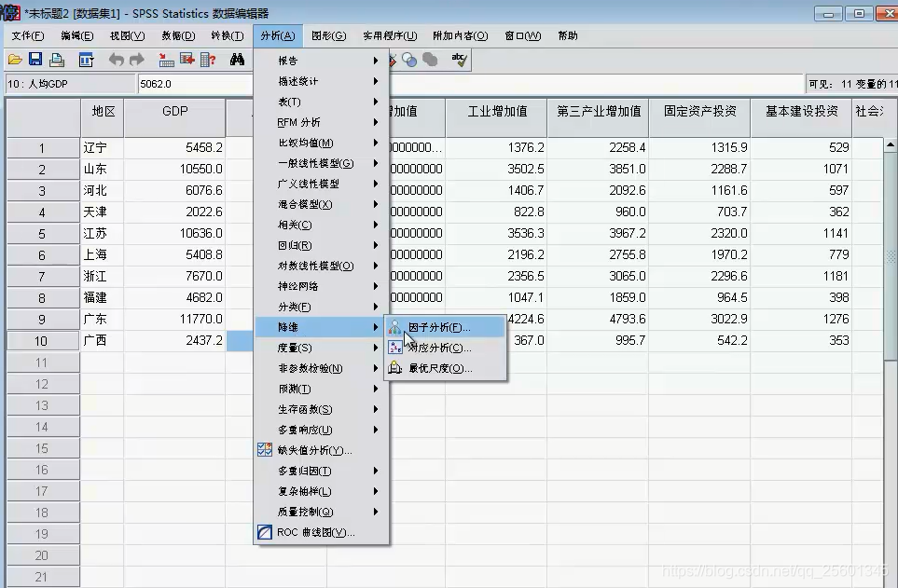Click the 第三产业增加值 column header
Screen dimensions: 898x588
click(599, 118)
